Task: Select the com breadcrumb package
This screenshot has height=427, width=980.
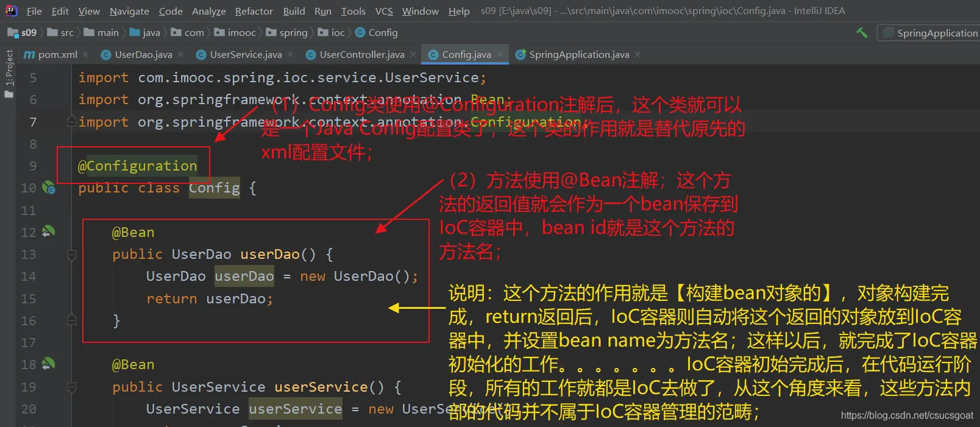Action: [x=187, y=32]
